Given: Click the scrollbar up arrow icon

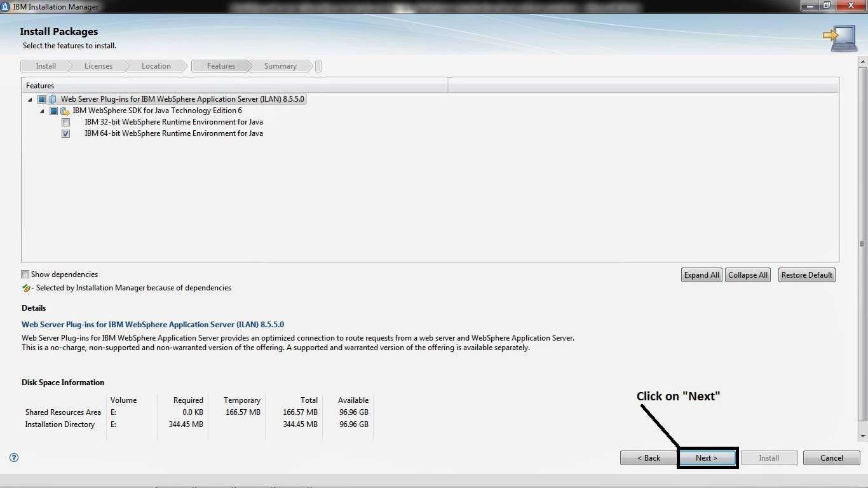Looking at the screenshot, I should [862, 60].
